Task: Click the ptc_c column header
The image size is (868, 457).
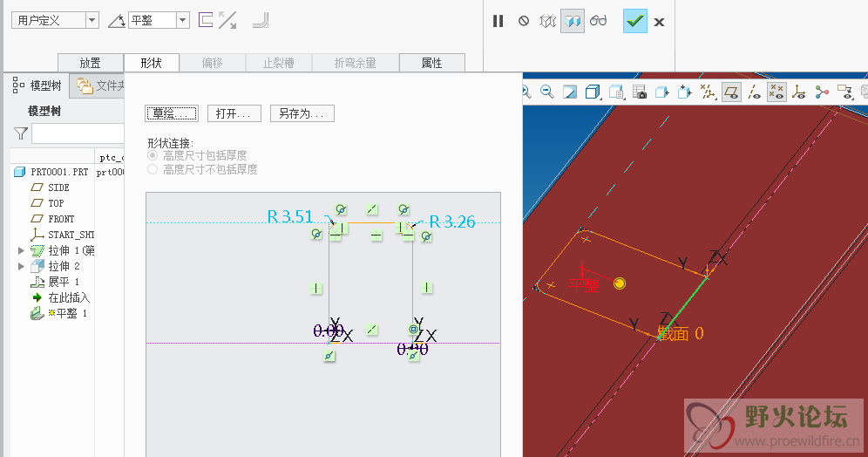Action: [110, 157]
